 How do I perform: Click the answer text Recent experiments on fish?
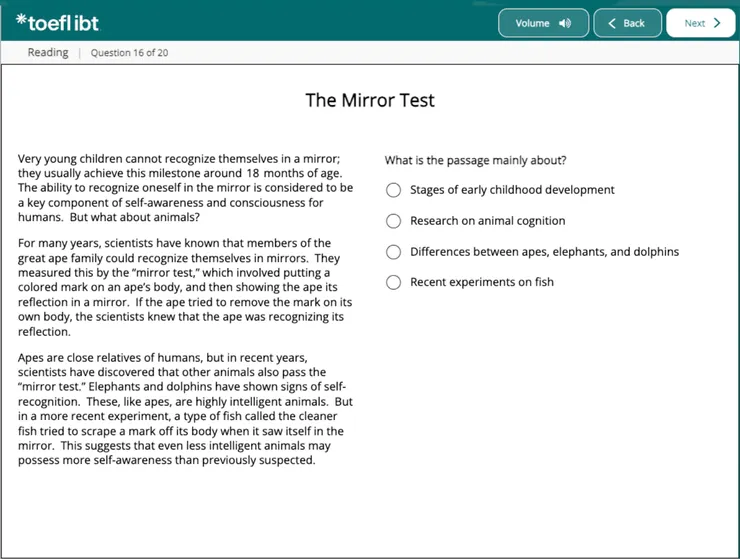point(481,282)
